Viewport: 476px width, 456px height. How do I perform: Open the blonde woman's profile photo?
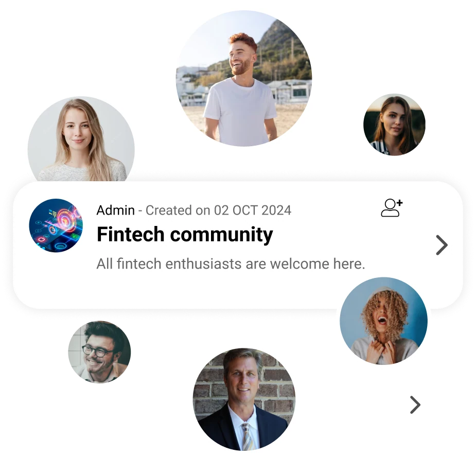tap(81, 139)
